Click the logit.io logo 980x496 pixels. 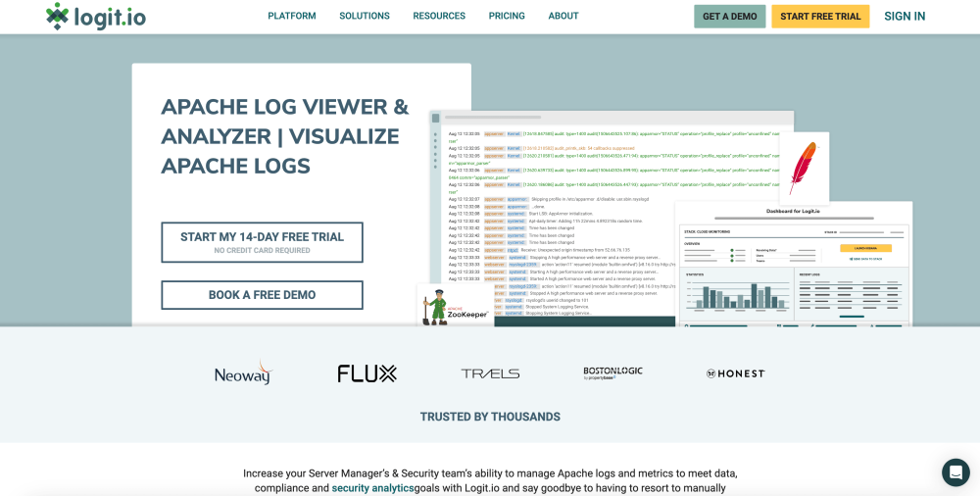pyautogui.click(x=96, y=17)
